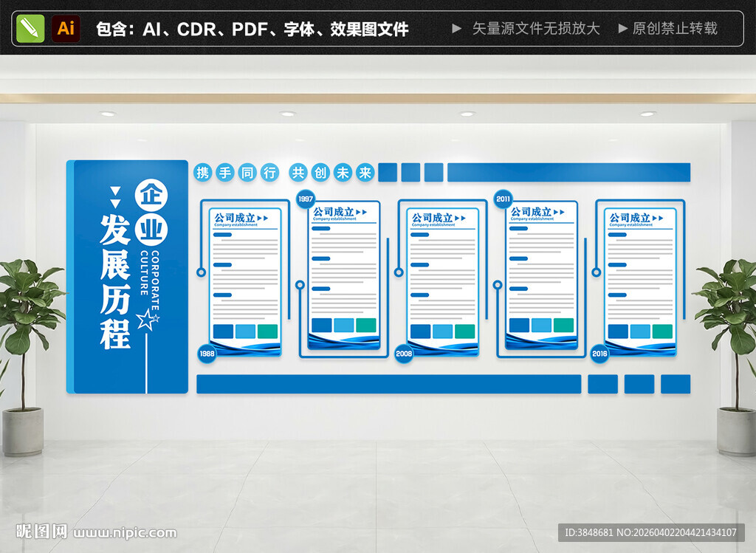Click the white '企' circle
Image resolution: width=756 pixels, height=553 pixels.
click(x=151, y=196)
